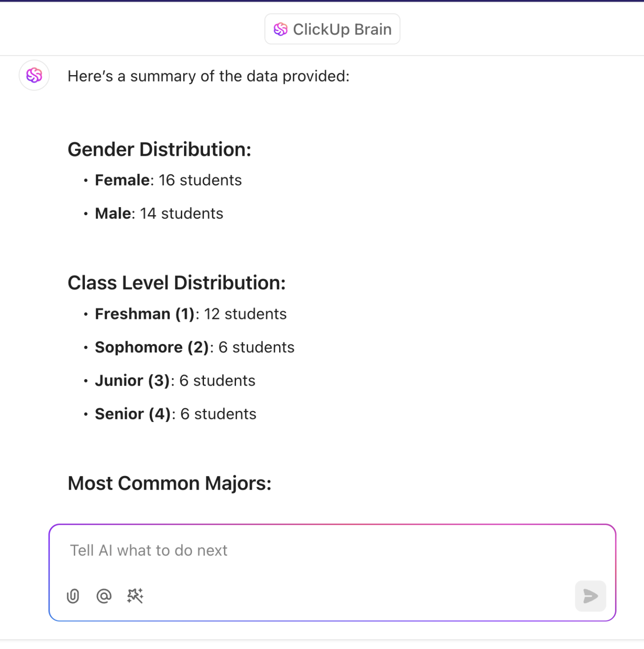The width and height of the screenshot is (644, 649).
Task: Click the Brain avatar beside the summary message
Action: 34,75
